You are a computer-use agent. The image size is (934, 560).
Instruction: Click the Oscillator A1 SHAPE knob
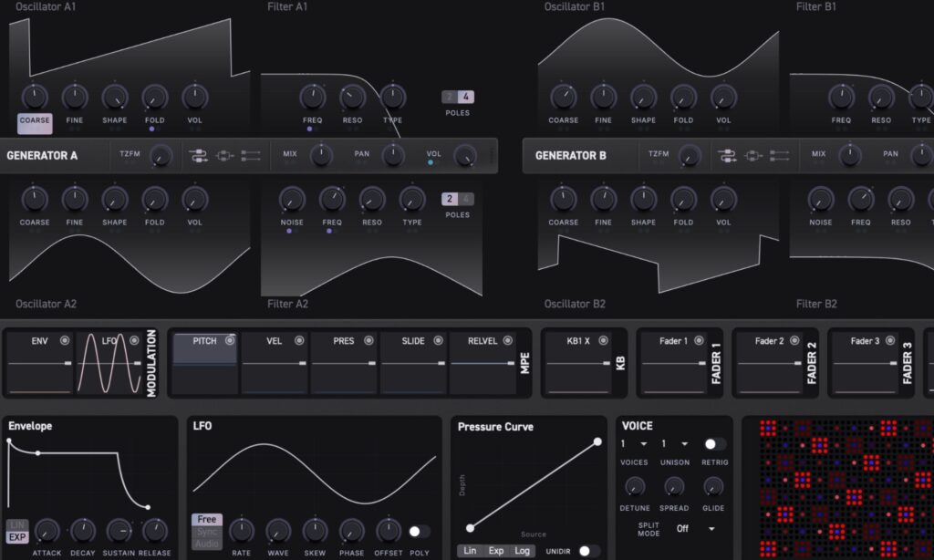[x=114, y=97]
